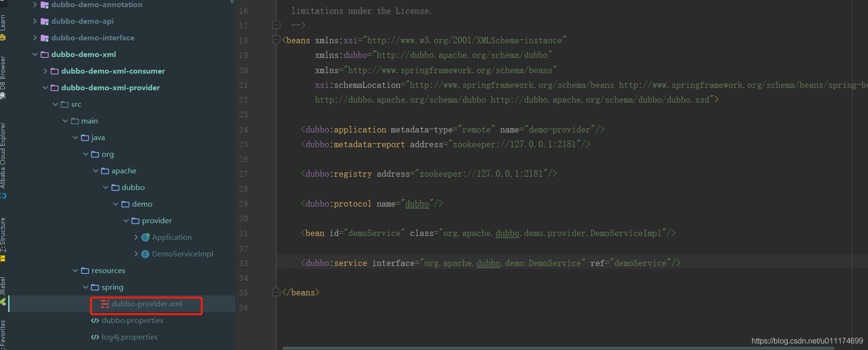Click the dubbo:application metadata-type line
Image resolution: width=868 pixels, height=350 pixels.
(x=453, y=130)
